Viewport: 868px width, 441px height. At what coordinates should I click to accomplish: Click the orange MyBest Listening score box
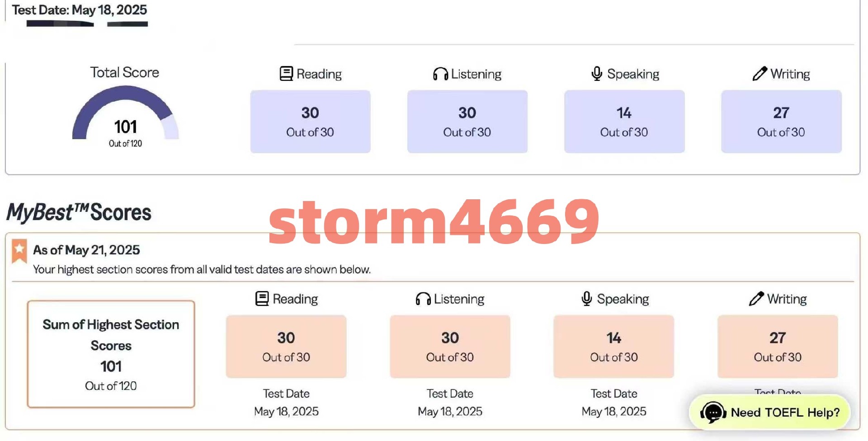click(x=450, y=347)
